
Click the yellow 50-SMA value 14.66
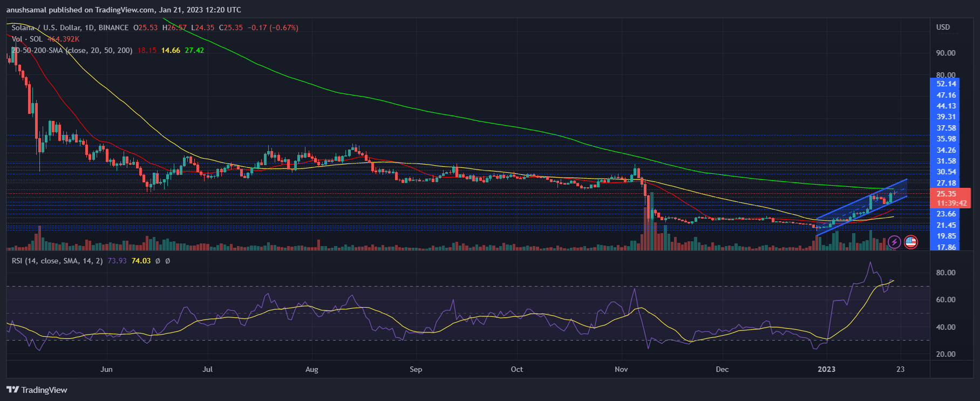click(171, 50)
